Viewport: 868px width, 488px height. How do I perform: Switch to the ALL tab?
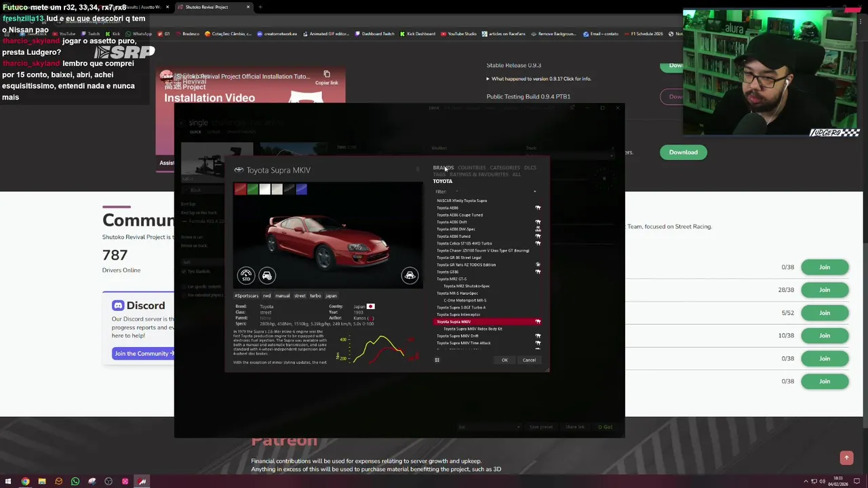[x=516, y=174]
